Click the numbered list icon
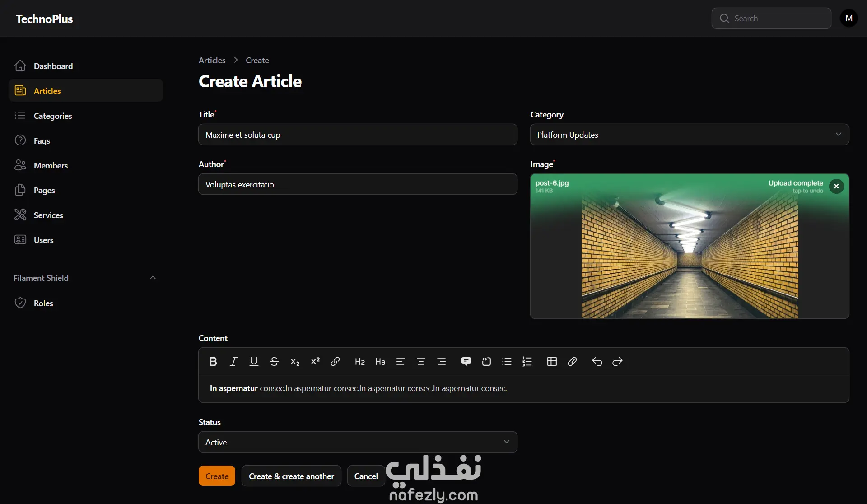Viewport: 867px width, 504px height. coord(527,362)
